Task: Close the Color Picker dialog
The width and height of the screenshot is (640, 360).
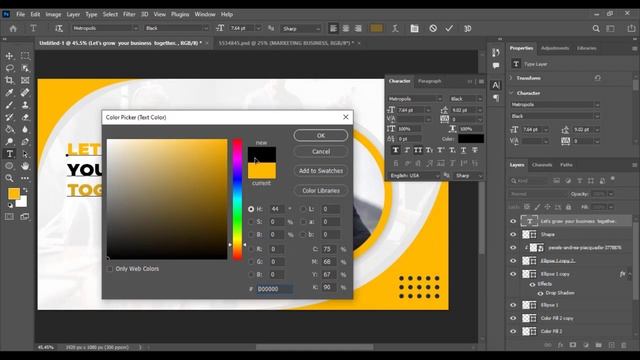Action: coord(346,117)
